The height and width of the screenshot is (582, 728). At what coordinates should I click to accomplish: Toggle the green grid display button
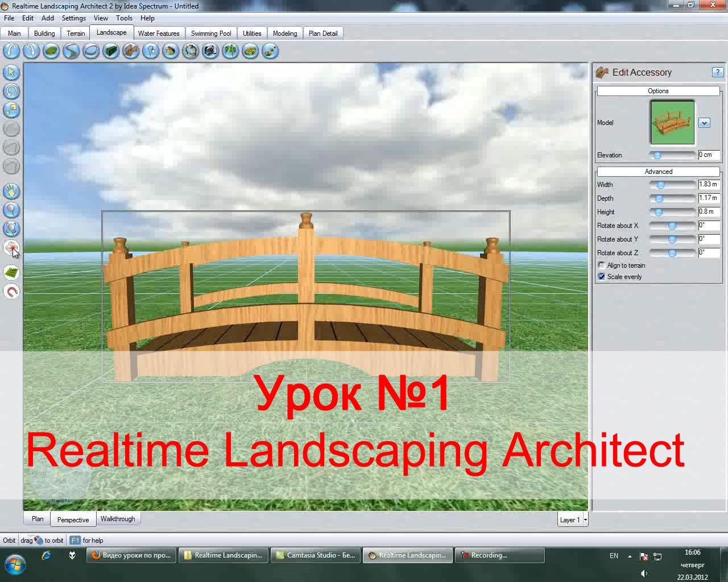pyautogui.click(x=11, y=273)
